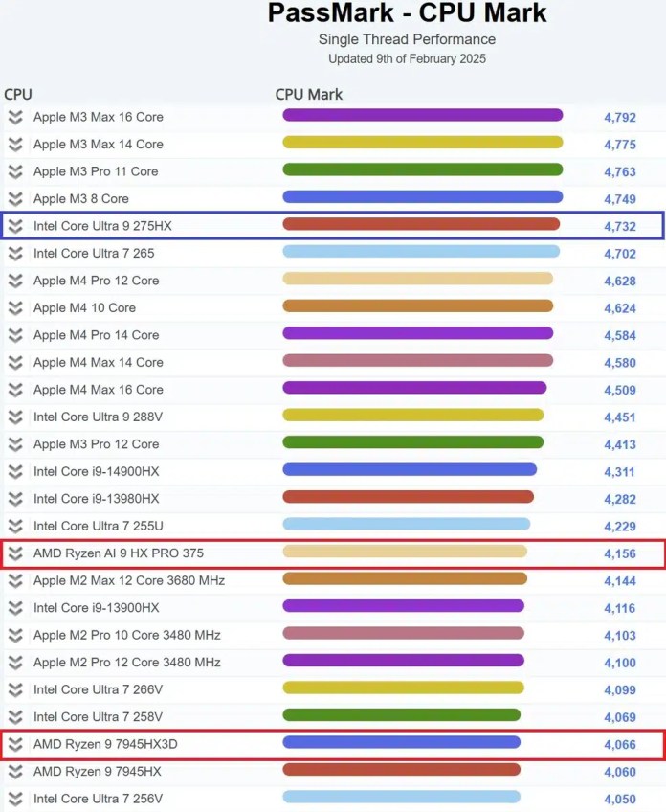Expand the Apple M4 Pro 12 Core row
666x812 pixels.
click(15, 281)
